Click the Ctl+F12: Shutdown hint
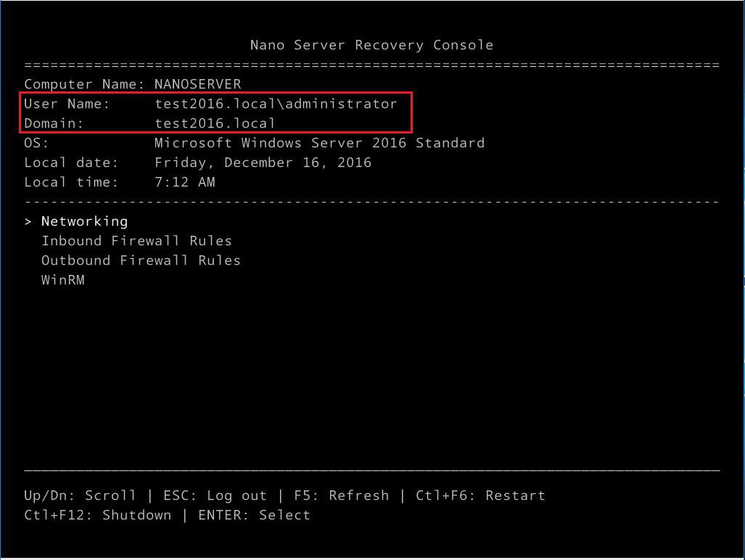Viewport: 745px width, 560px height. 98,515
